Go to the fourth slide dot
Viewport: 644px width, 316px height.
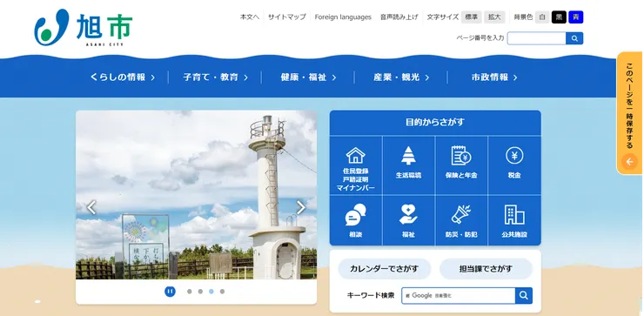click(x=222, y=292)
